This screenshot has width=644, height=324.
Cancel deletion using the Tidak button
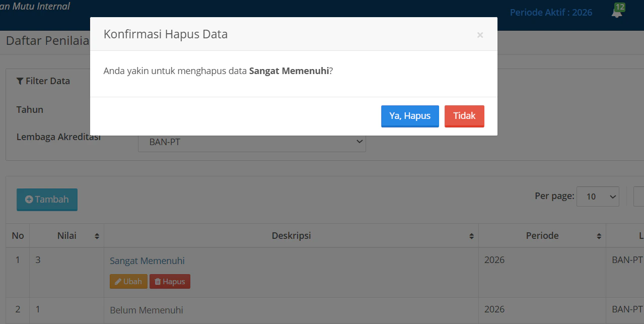click(x=464, y=116)
